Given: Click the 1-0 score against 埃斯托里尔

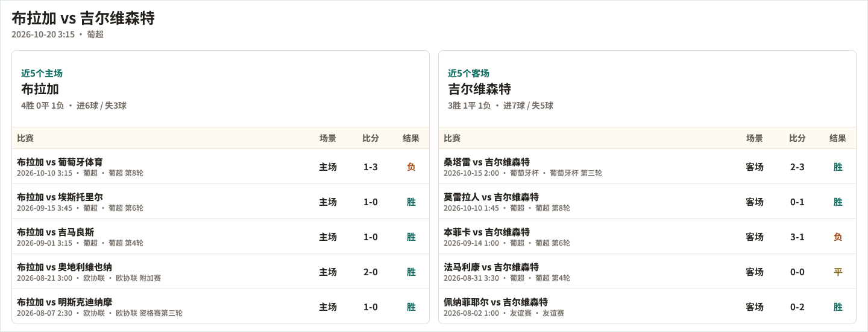Looking at the screenshot, I should 371,202.
